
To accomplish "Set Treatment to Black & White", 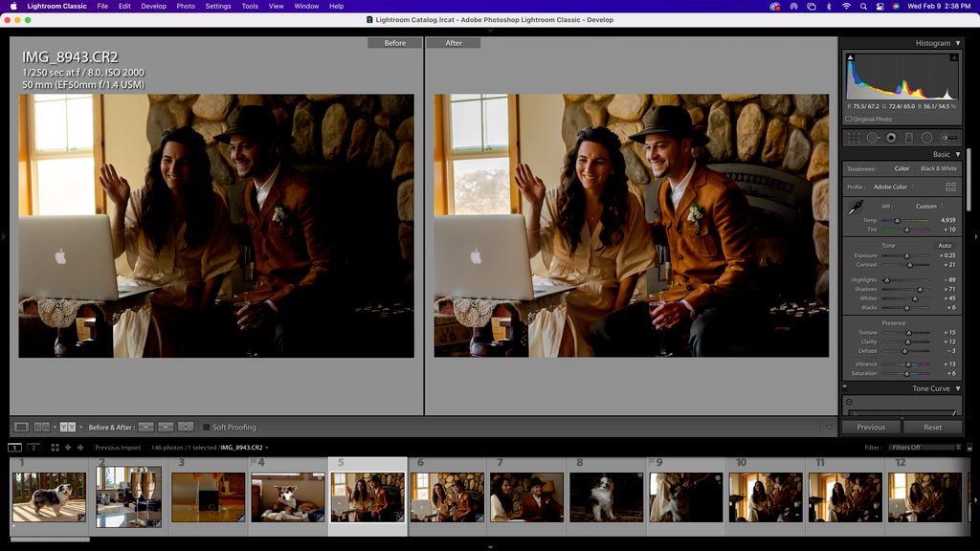I will 938,168.
